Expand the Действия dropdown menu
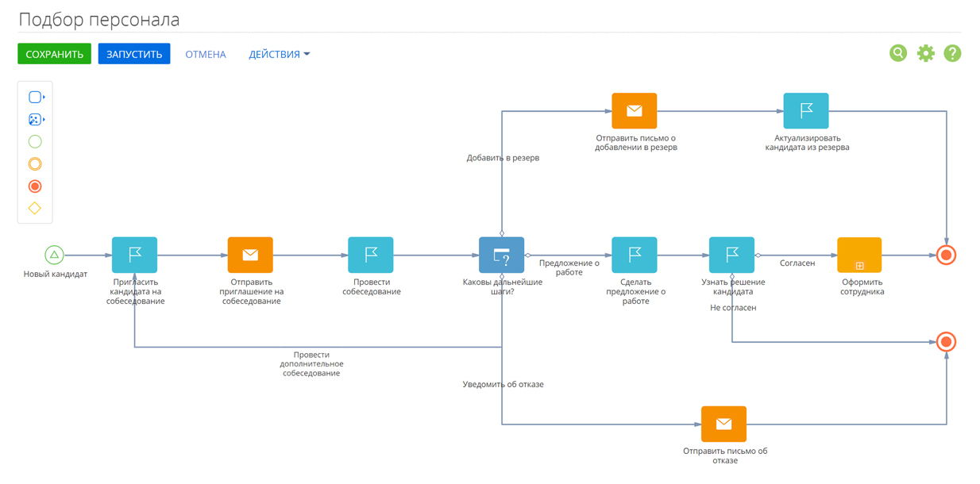 pos(279,54)
